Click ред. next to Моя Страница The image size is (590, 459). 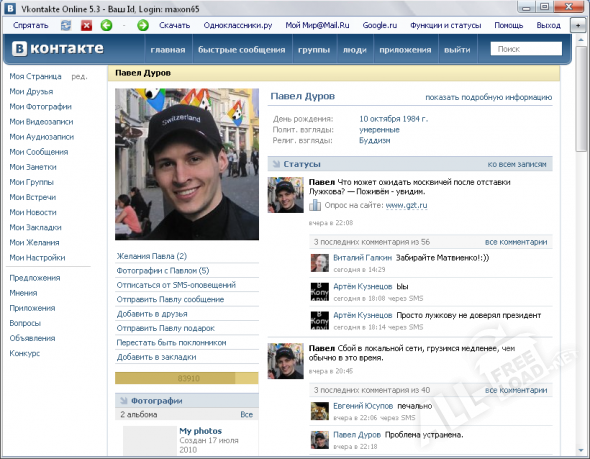coord(79,77)
